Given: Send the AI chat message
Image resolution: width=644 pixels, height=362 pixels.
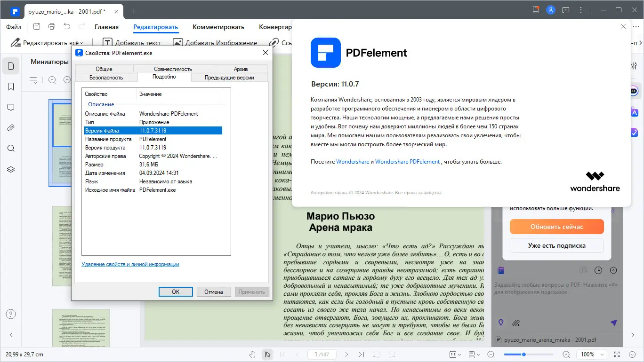Looking at the screenshot, I should [x=613, y=323].
